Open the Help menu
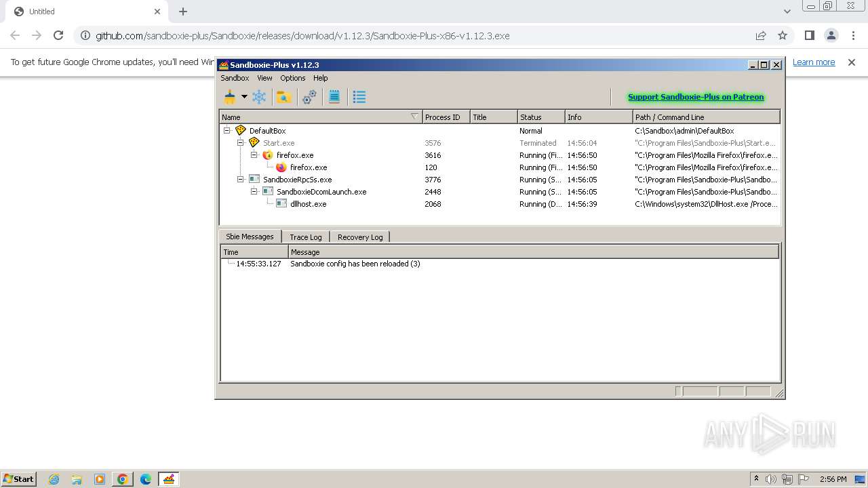 (321, 78)
